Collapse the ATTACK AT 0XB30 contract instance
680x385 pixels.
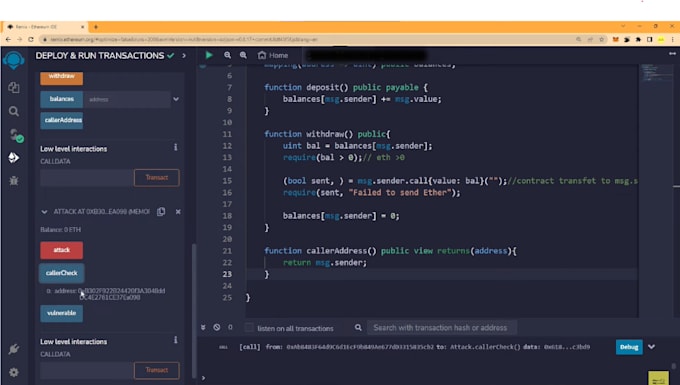coord(44,212)
